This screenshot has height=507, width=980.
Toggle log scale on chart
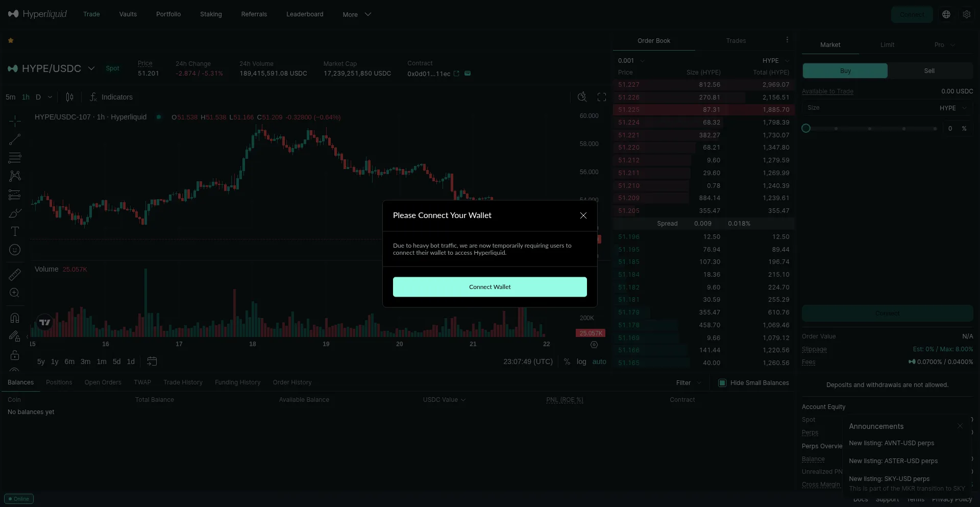click(x=581, y=361)
